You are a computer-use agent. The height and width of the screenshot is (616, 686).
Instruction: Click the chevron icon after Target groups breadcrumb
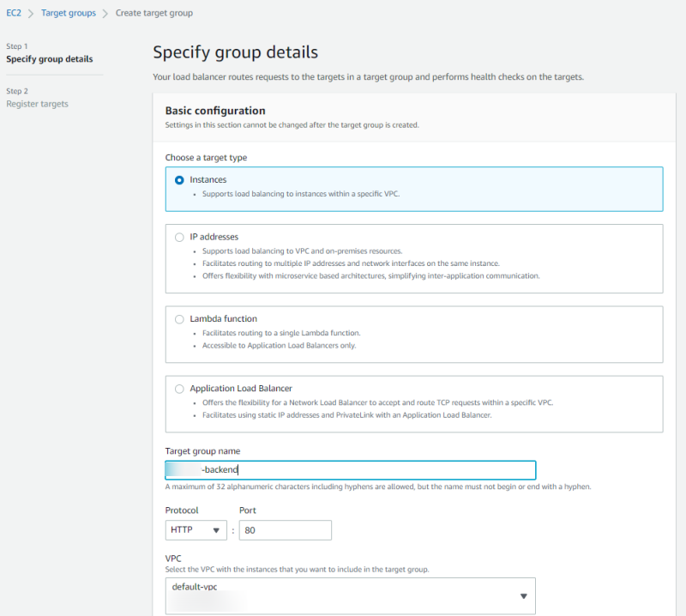pyautogui.click(x=105, y=14)
